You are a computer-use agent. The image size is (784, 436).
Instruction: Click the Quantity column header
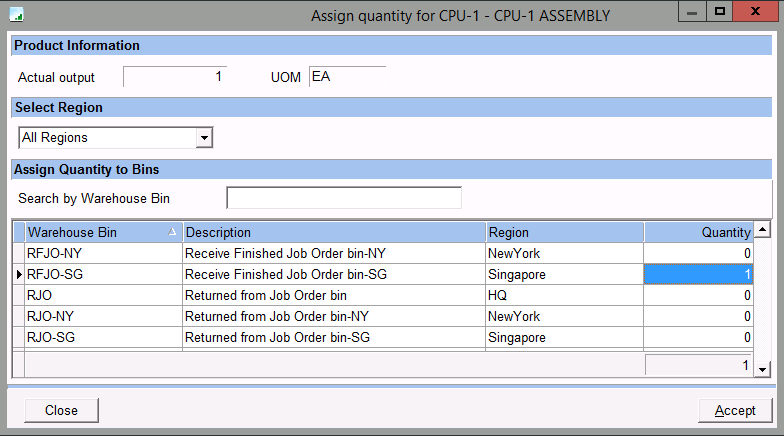pos(697,232)
